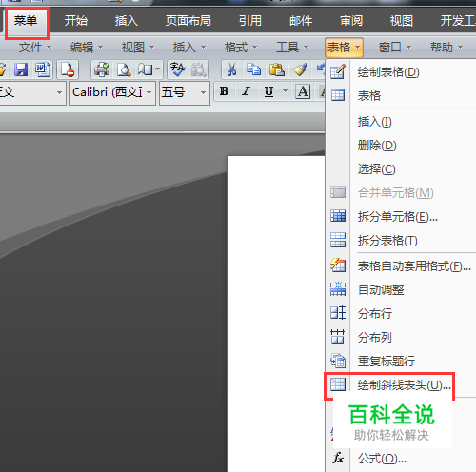Expand the 帮助 classic menu
This screenshot has width=476, height=472.
pyautogui.click(x=446, y=48)
